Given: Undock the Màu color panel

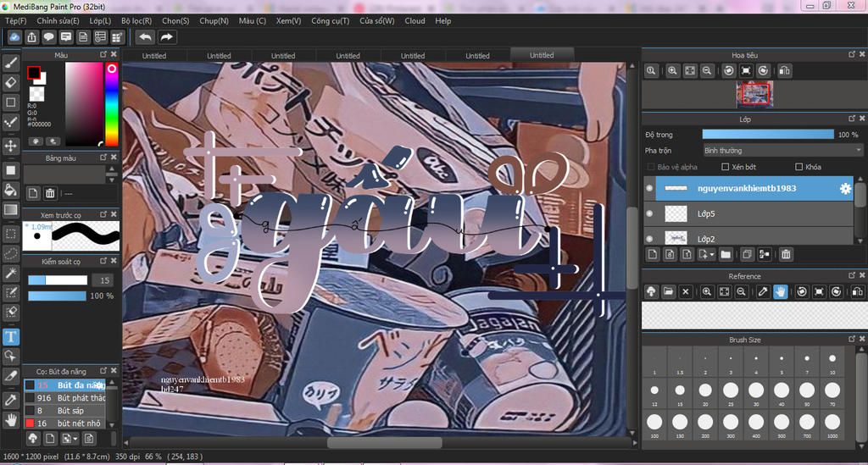Looking at the screenshot, I should (103, 54).
